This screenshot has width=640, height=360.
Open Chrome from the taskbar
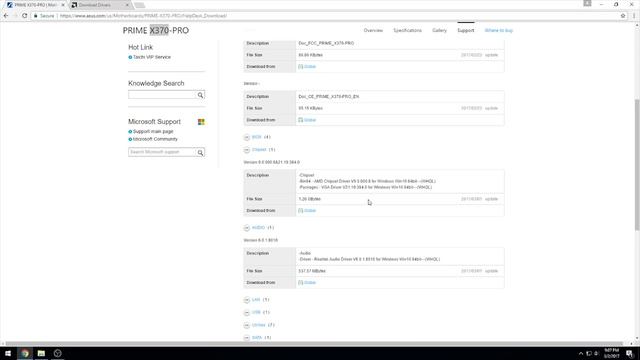pyautogui.click(x=25, y=353)
